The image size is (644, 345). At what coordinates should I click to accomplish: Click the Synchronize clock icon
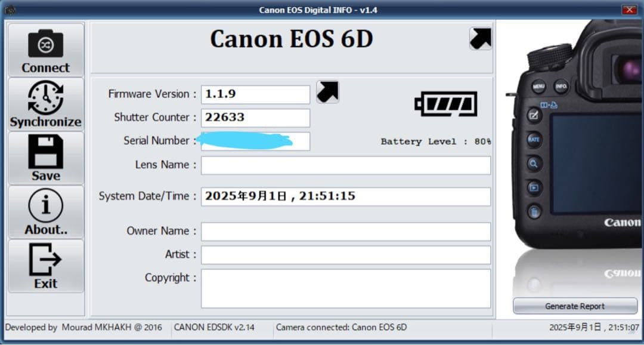(x=45, y=98)
